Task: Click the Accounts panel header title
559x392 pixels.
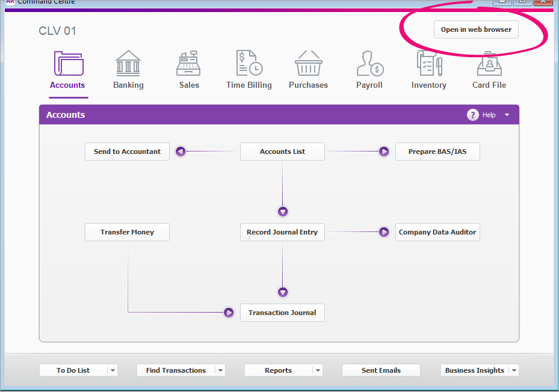Action: tap(66, 115)
